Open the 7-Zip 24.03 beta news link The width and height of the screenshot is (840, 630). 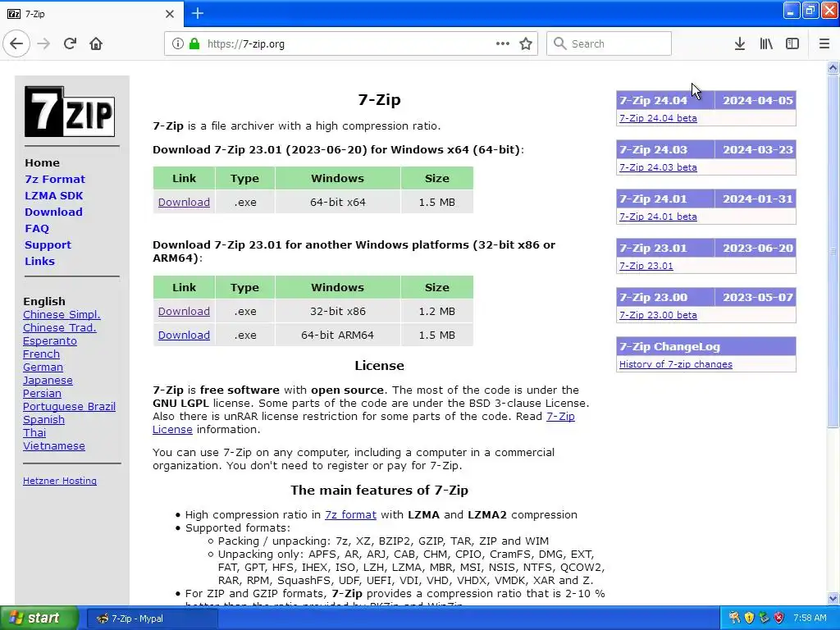(658, 167)
